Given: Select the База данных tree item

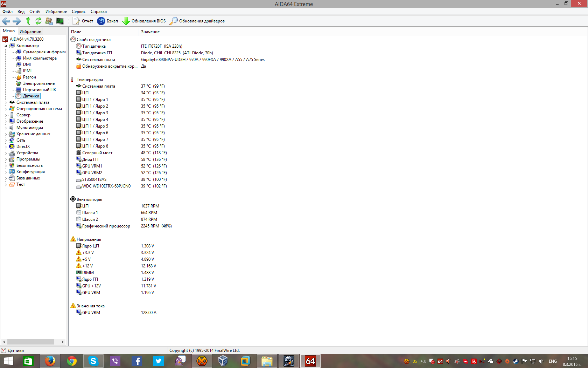Looking at the screenshot, I should point(28,178).
